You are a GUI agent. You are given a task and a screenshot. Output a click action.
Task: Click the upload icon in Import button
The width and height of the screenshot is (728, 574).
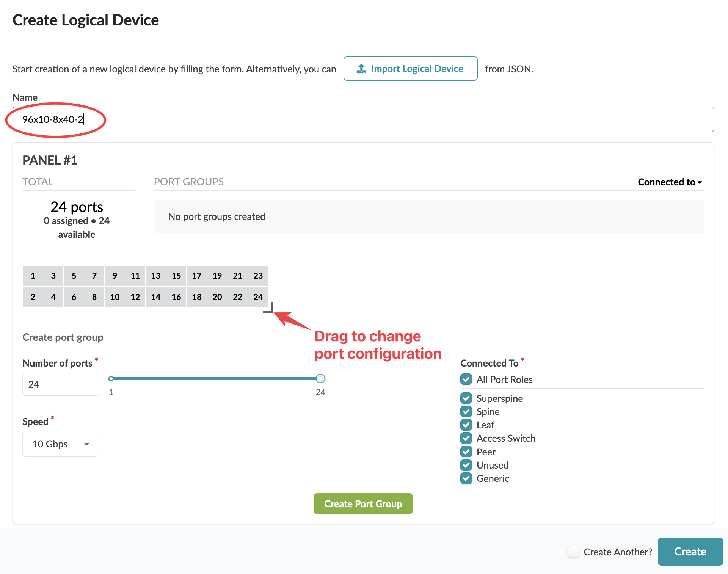point(361,69)
